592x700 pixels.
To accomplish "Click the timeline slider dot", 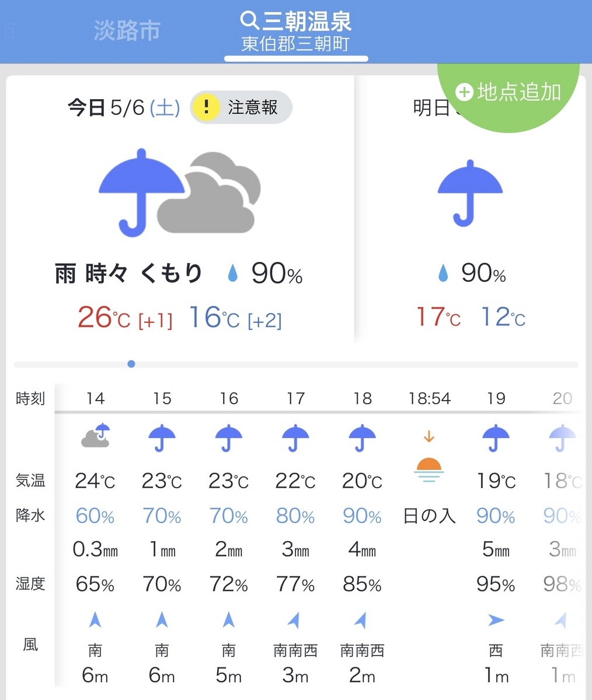I will point(131,364).
